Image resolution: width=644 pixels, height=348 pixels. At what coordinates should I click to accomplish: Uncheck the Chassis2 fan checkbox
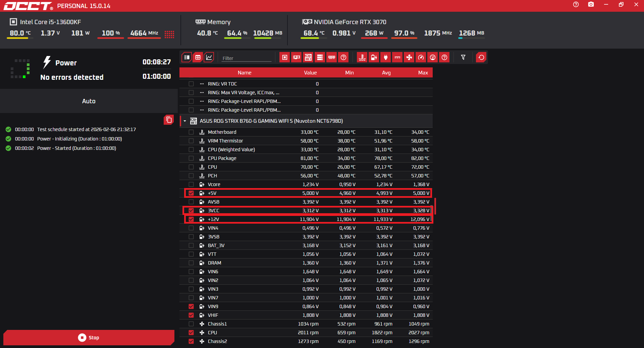[191, 341]
